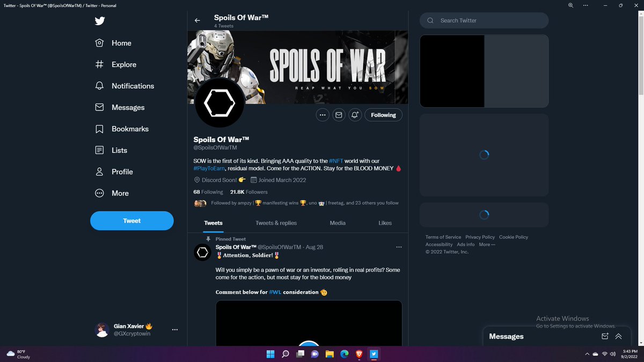Open pinned tweet options menu
This screenshot has width=644, height=362.
pyautogui.click(x=399, y=247)
